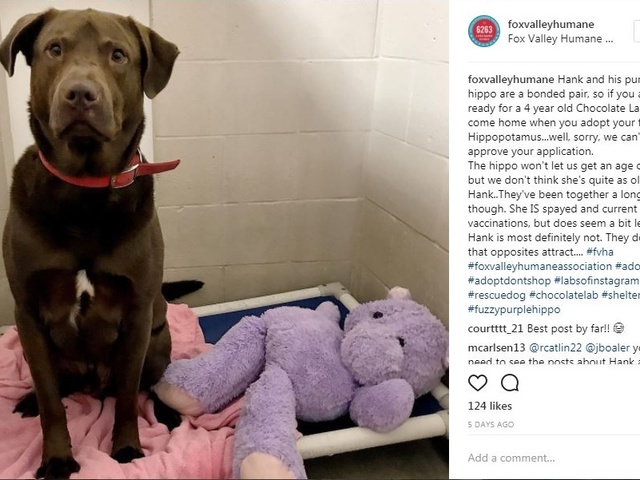The image size is (640, 480).
Task: Open the #labsofinstagram hashtag
Action: tap(596, 281)
